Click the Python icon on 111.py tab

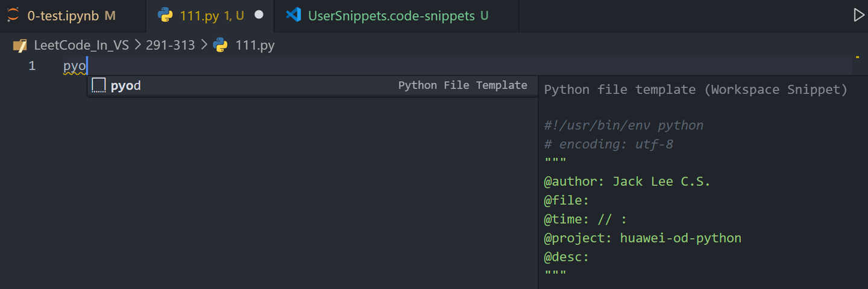coord(165,16)
